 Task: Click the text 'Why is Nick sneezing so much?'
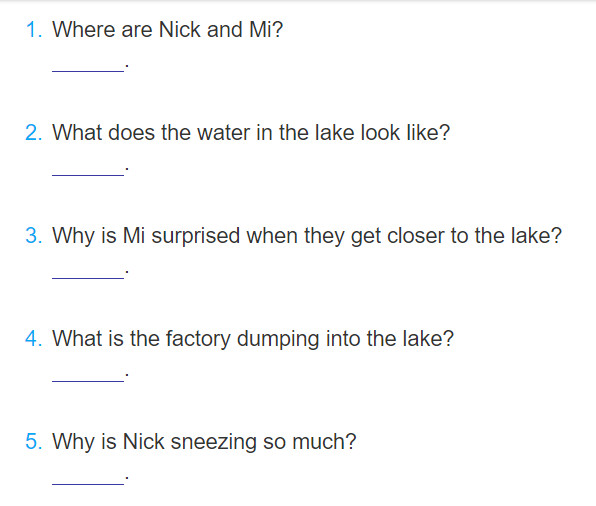point(204,442)
